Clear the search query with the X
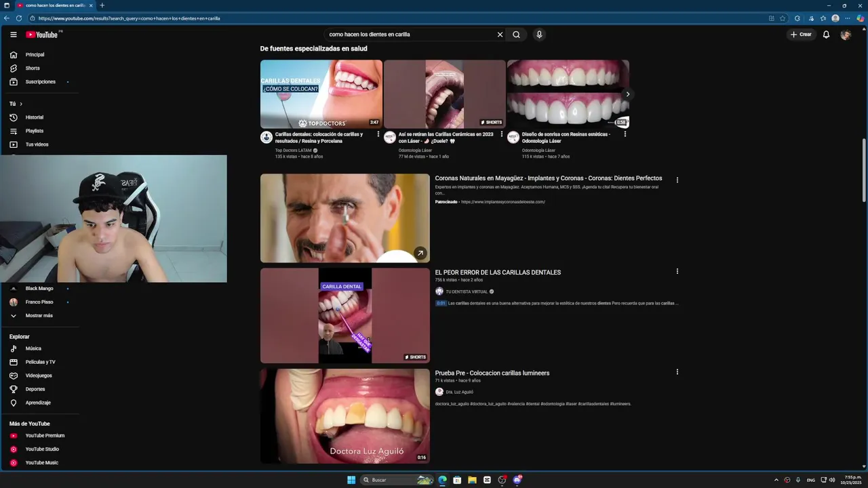868x488 pixels. [x=500, y=35]
